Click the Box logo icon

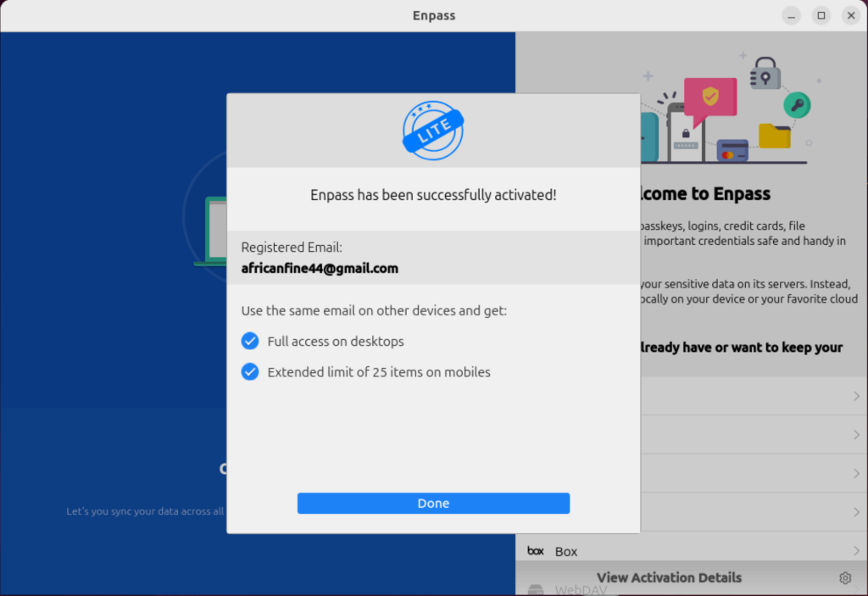pos(535,550)
